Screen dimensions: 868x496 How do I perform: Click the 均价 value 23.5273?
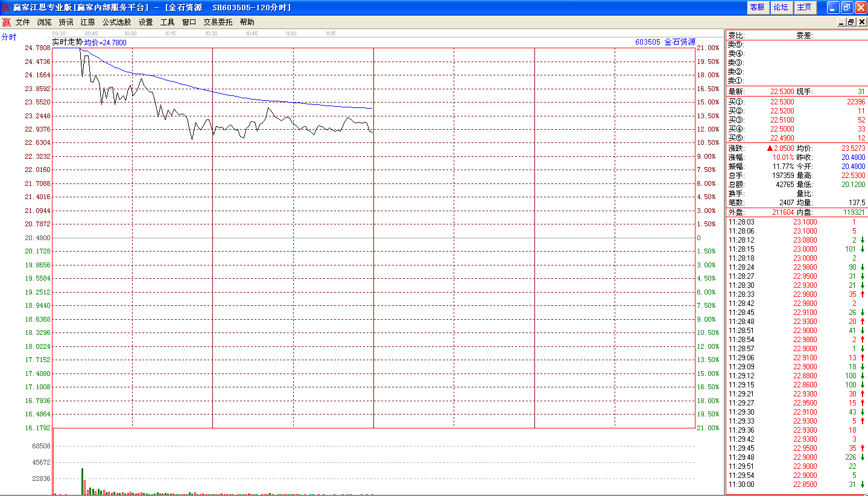pos(853,148)
